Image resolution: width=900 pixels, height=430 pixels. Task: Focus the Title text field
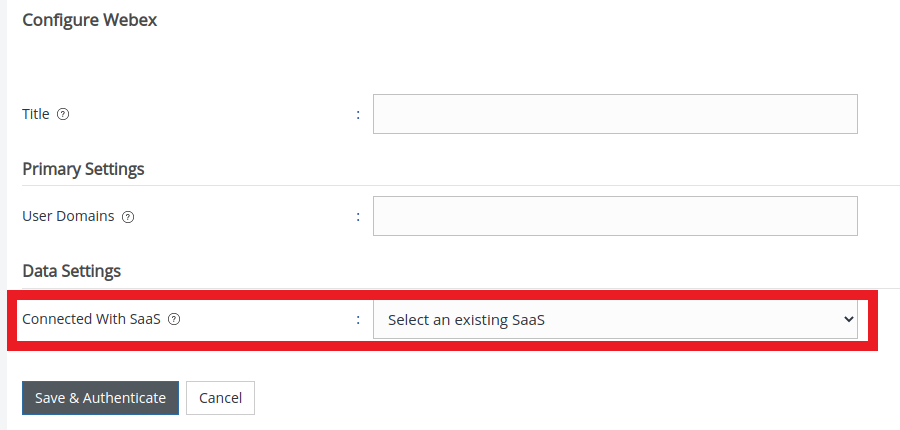tap(615, 114)
